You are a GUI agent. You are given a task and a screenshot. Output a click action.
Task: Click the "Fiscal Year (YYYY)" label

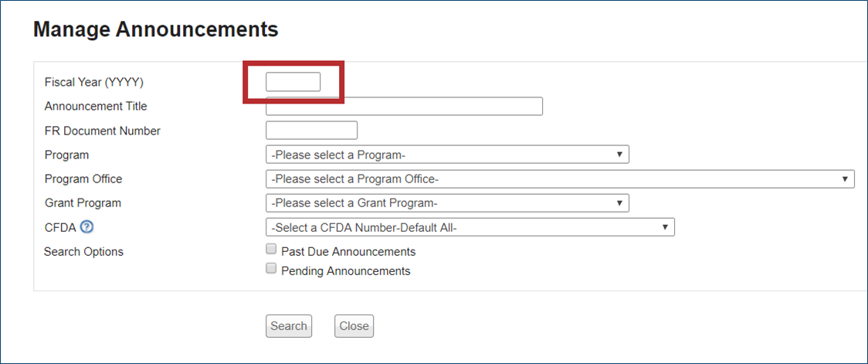[94, 83]
